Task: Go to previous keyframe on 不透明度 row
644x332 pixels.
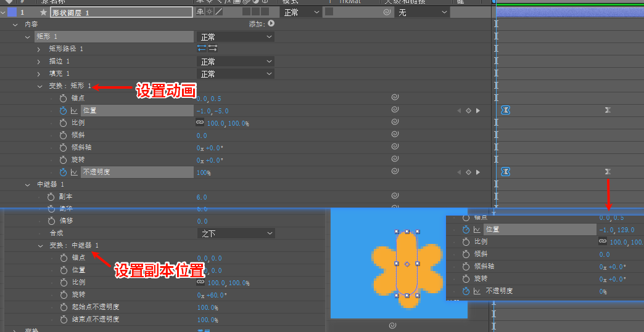Action: coord(459,172)
